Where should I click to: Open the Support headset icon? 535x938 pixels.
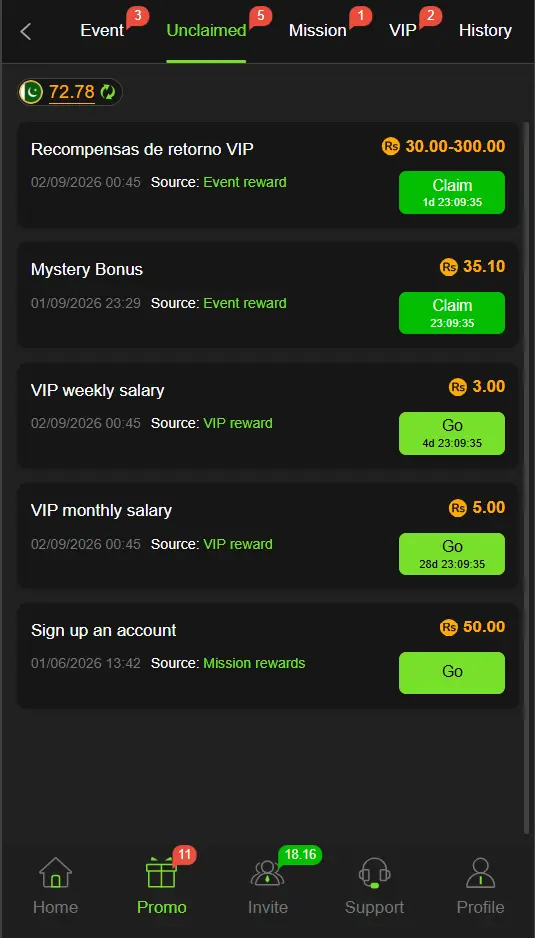[375, 873]
